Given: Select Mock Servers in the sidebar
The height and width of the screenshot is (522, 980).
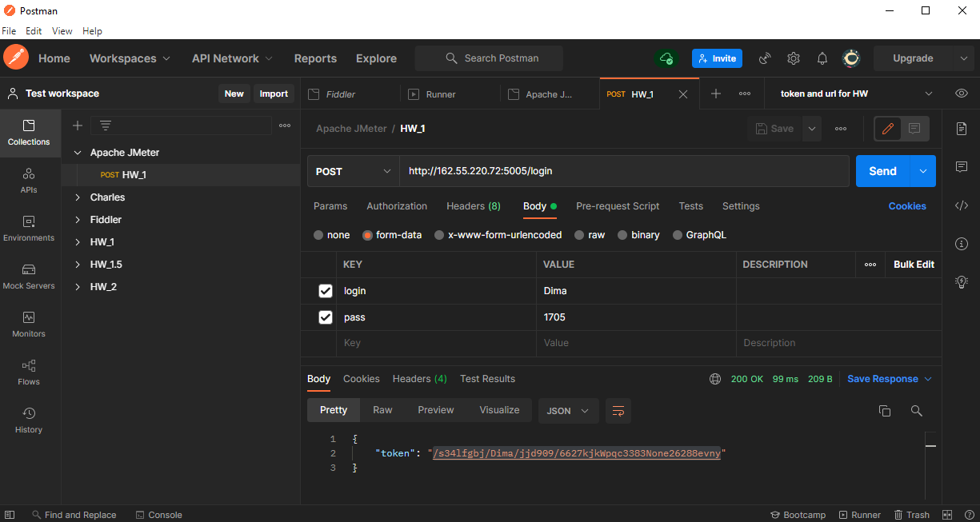Looking at the screenshot, I should coord(29,277).
